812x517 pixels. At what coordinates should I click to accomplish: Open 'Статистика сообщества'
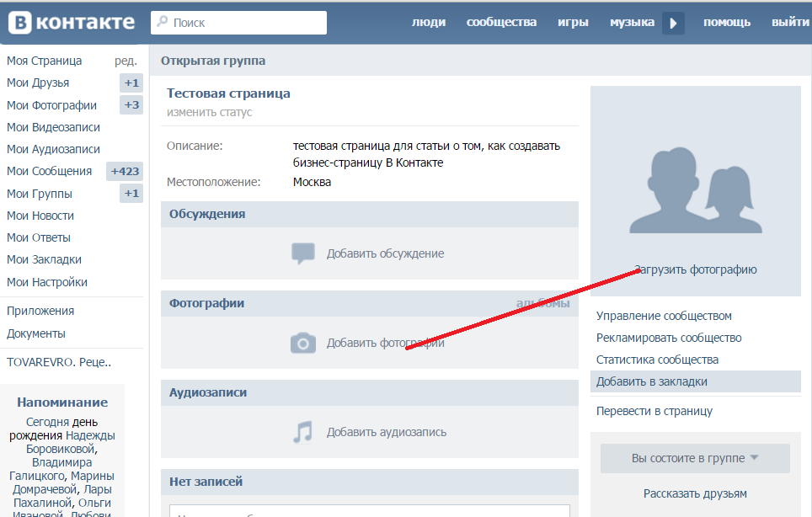point(657,360)
